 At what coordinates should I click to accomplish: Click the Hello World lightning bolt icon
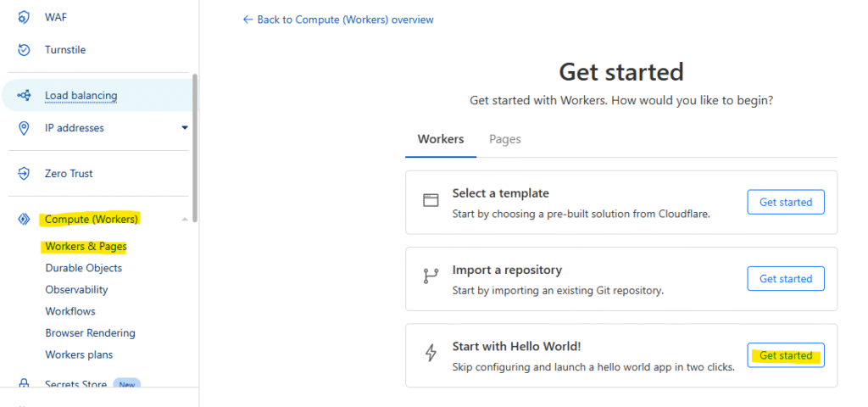431,354
